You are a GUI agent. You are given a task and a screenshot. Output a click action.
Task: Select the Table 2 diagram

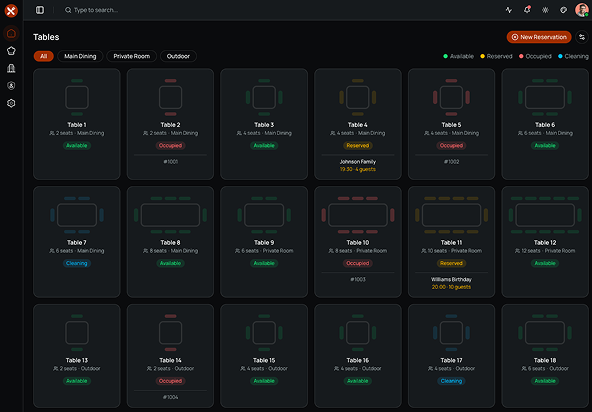[171, 97]
